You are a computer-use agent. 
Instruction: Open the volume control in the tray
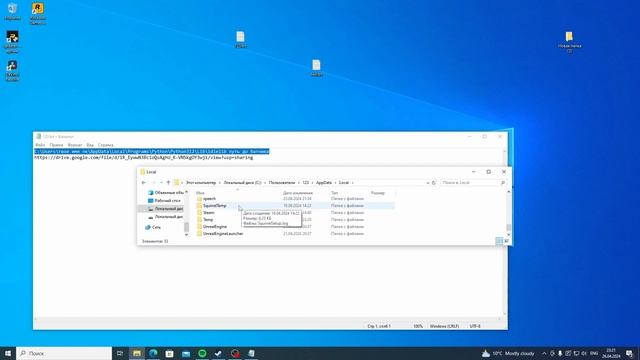pos(584,353)
